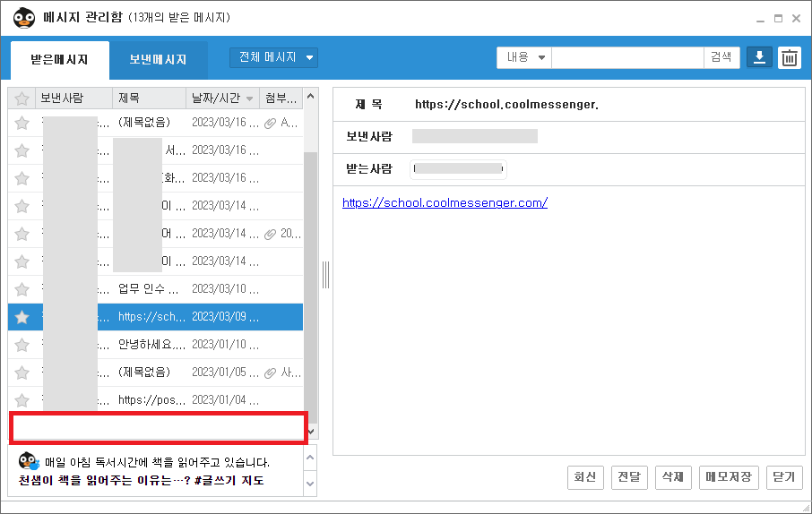
Task: Click penguin icon in bottom news banner
Action: point(29,462)
